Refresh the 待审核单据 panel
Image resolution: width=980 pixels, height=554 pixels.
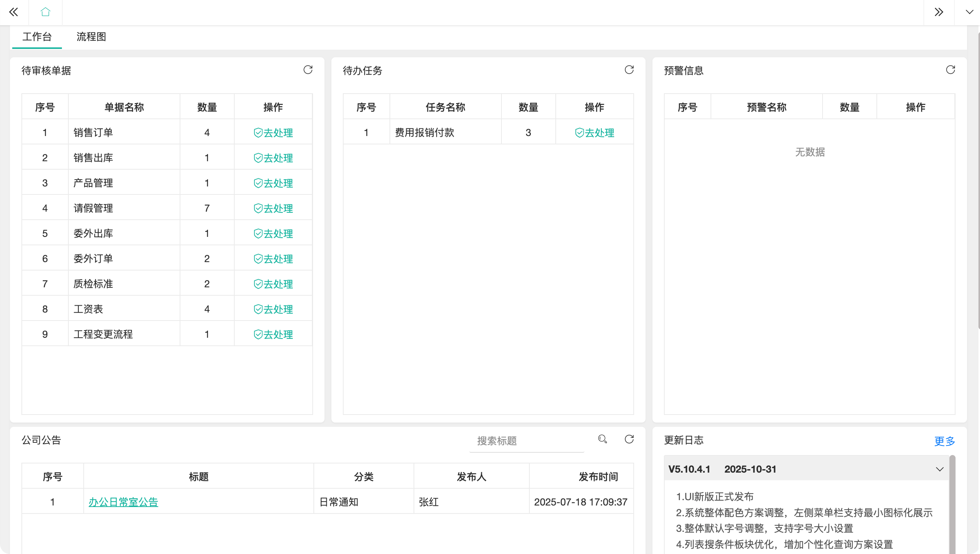click(x=308, y=70)
